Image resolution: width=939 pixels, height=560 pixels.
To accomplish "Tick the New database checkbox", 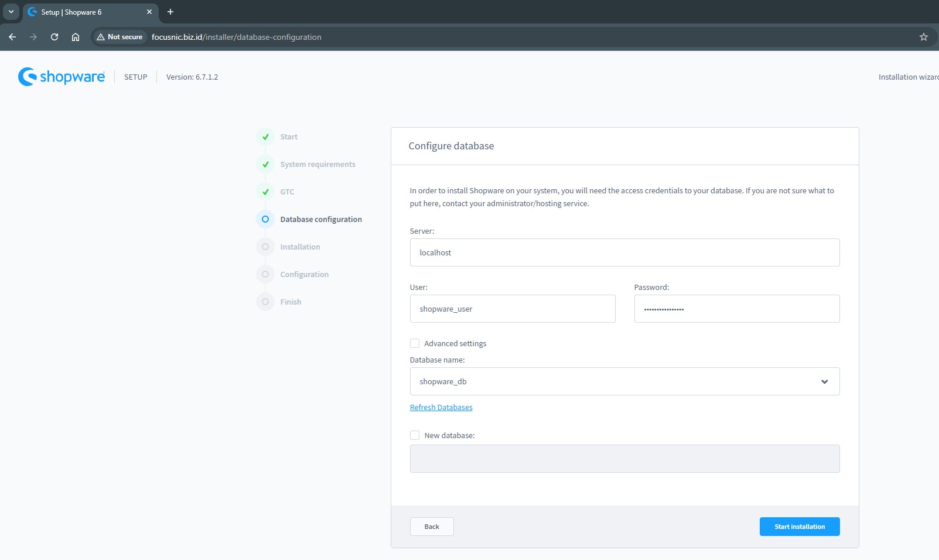I will 415,435.
